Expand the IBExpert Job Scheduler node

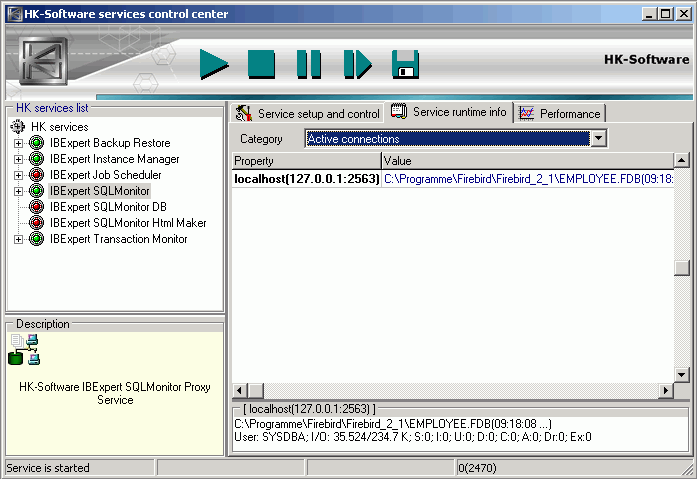[x=18, y=176]
